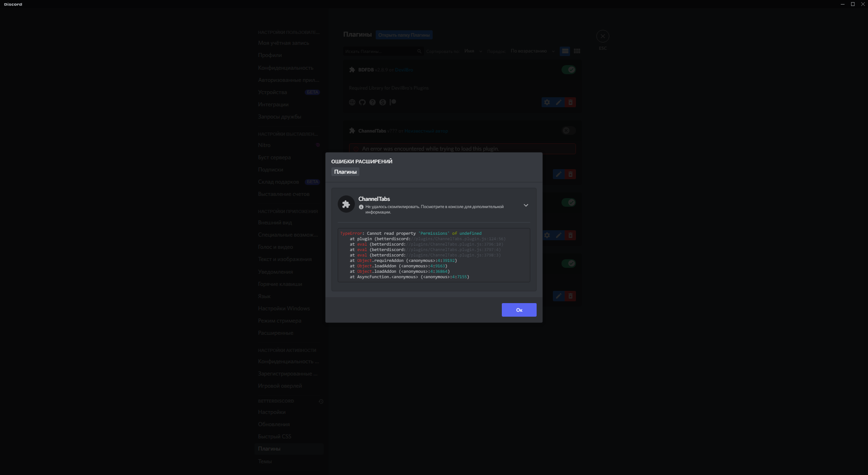The width and height of the screenshot is (868, 475).
Task: Open Устройства settings page
Action: (x=289, y=92)
